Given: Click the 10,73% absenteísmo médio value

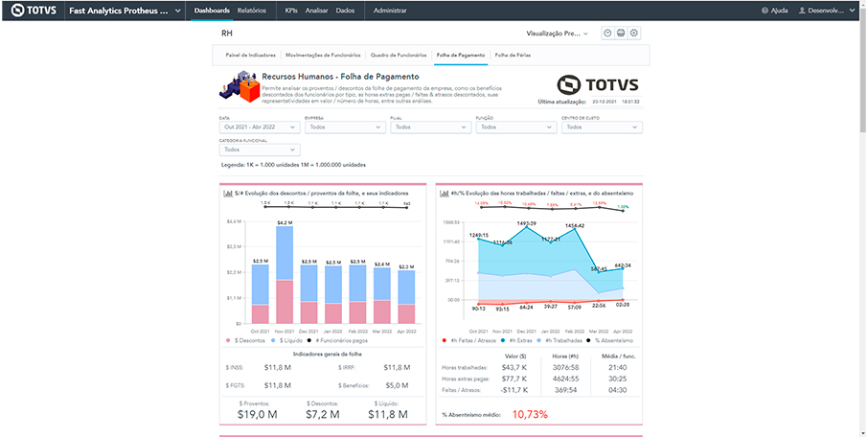Looking at the screenshot, I should click(x=530, y=414).
